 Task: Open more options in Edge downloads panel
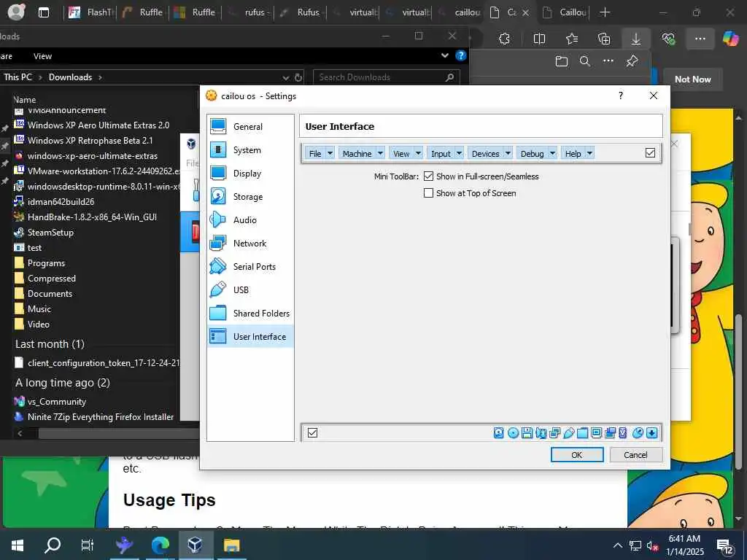tap(608, 61)
